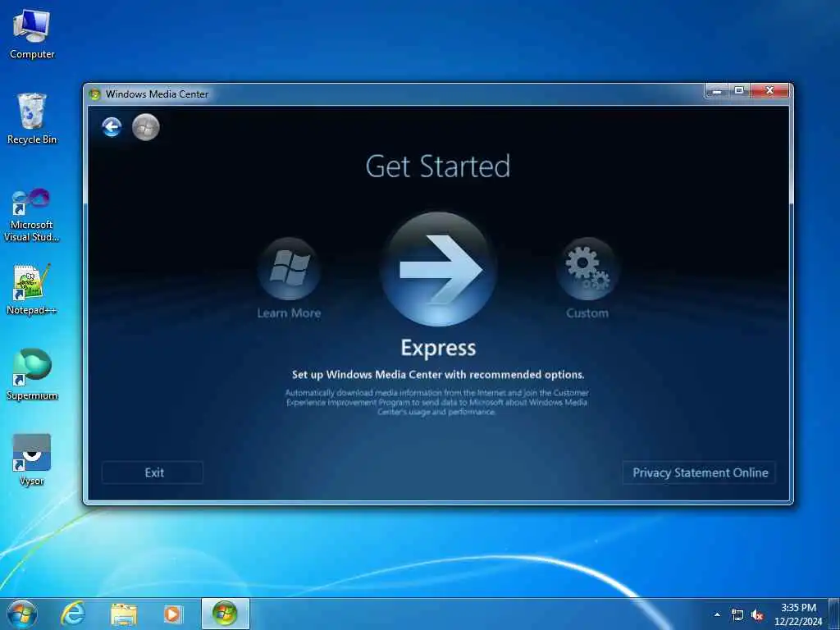
Task: Select the Microsoft Visual Studio shortcut
Action: [32, 216]
